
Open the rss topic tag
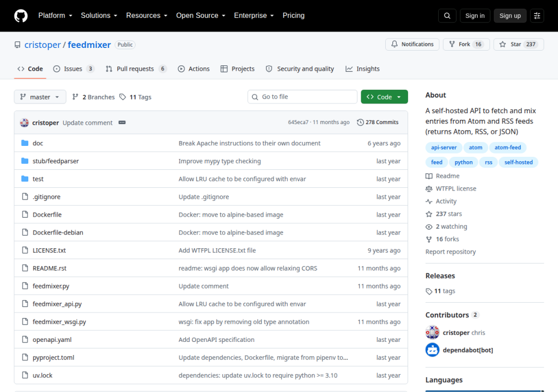(489, 162)
